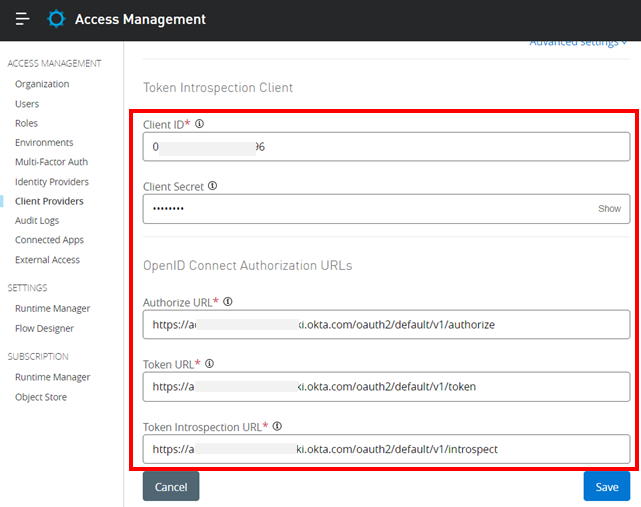Open Flow Designer under Settings
The height and width of the screenshot is (507, 641).
pyautogui.click(x=44, y=328)
